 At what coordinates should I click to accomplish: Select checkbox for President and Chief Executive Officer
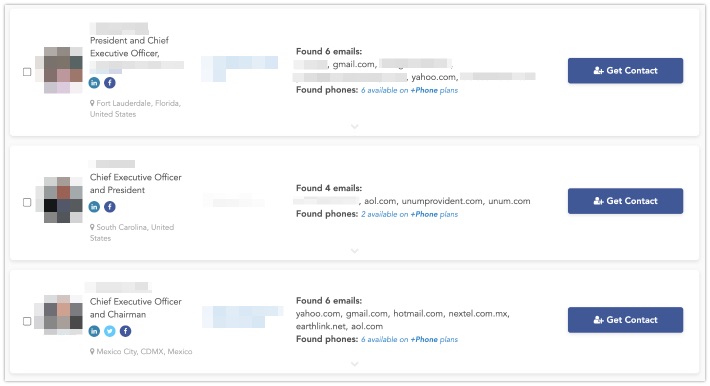point(27,72)
